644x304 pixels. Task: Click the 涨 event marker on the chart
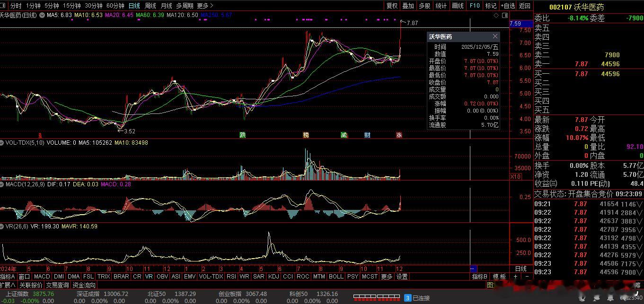pyautogui.click(x=399, y=135)
